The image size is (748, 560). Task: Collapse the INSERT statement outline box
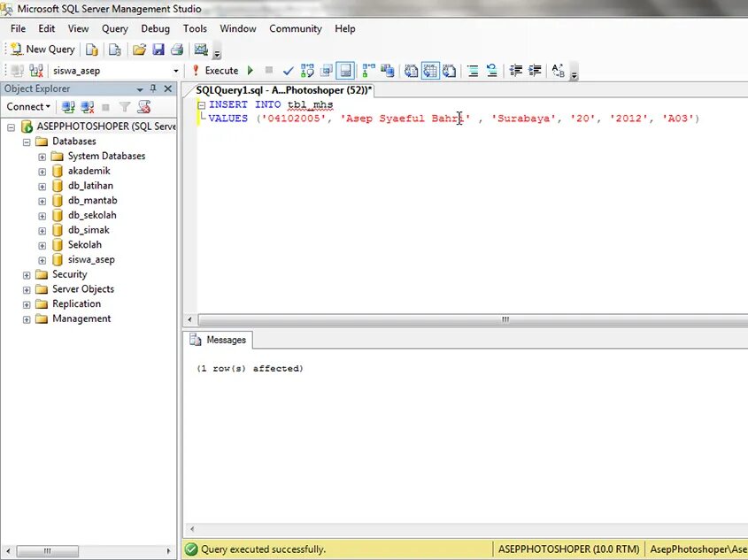pos(202,105)
